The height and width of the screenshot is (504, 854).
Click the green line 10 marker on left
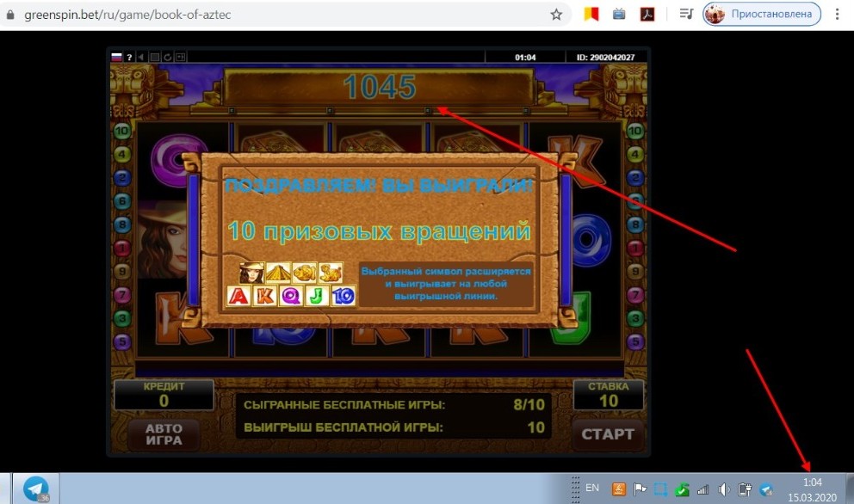[122, 131]
